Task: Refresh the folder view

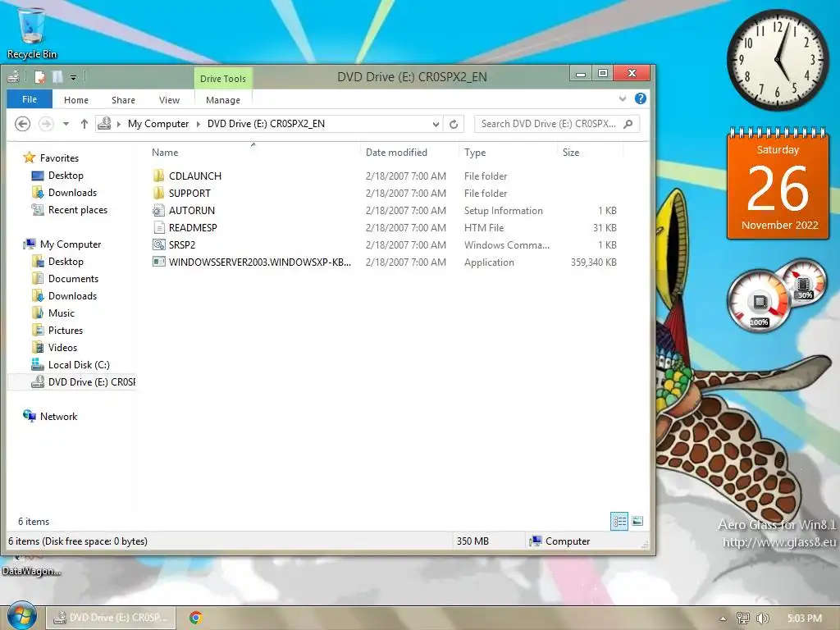Action: 454,125
